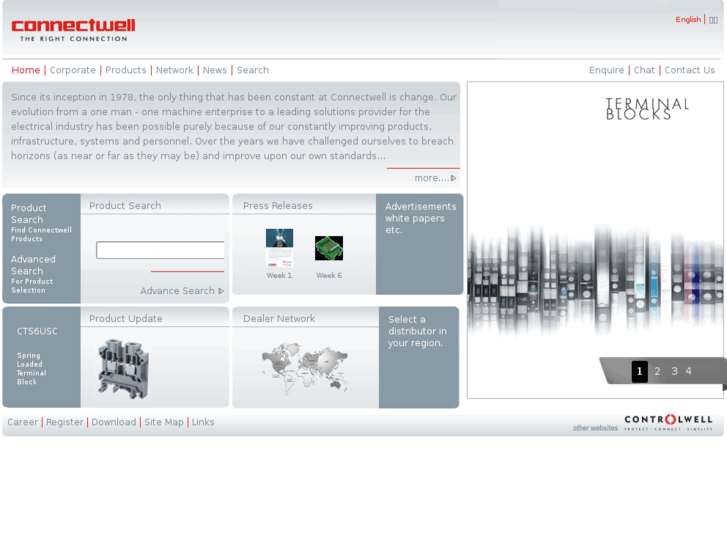
Task: Open the Home menu item
Action: tap(26, 70)
